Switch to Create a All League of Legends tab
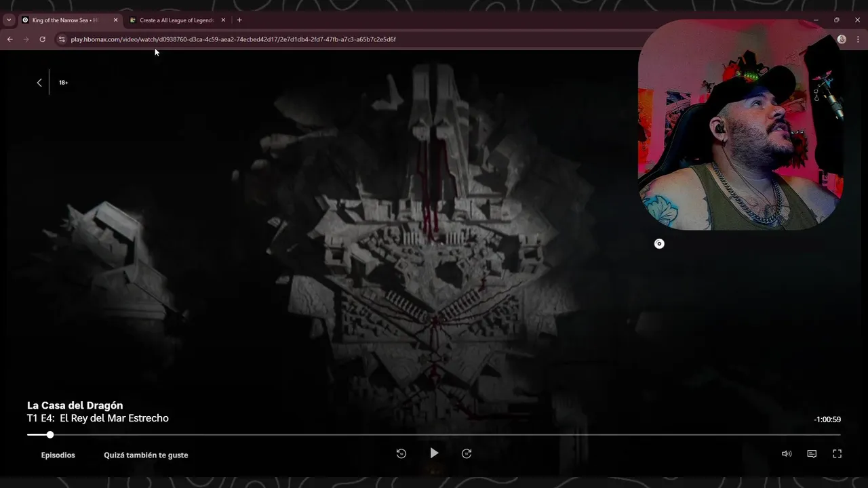Screen dimensions: 868x488 176,20
